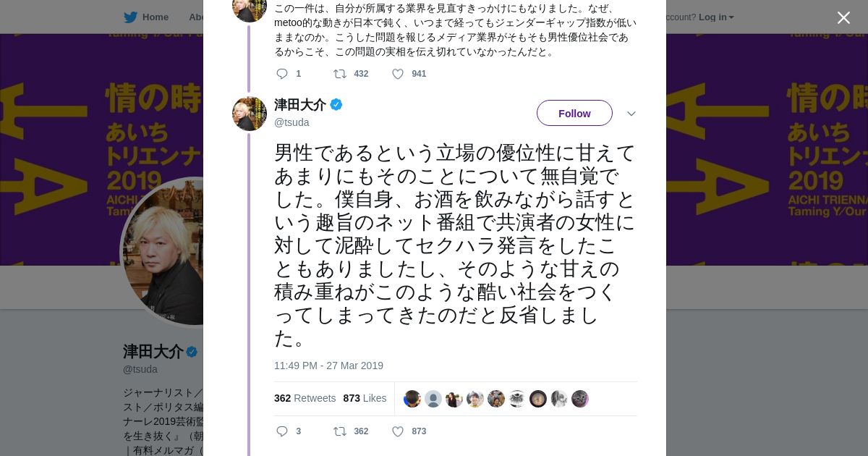Viewport: 868px width, 456px height.
Task: Click reply icon on the upper tweet
Action: tap(282, 74)
